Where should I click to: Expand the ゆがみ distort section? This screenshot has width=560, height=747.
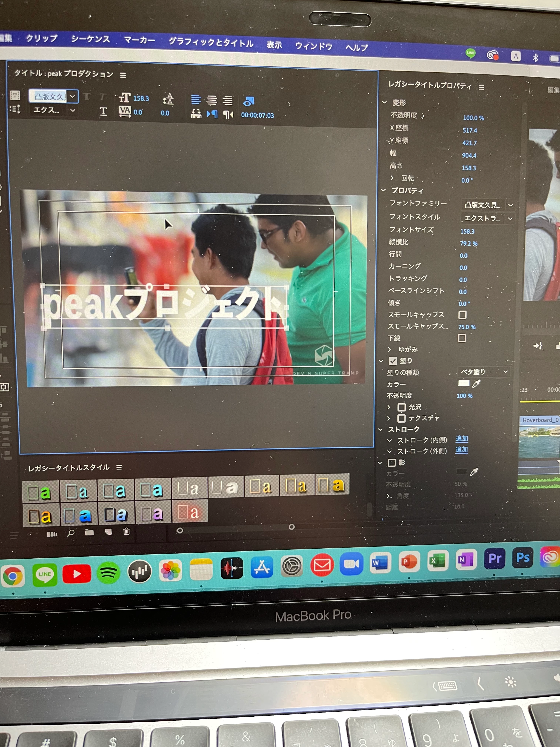click(389, 349)
